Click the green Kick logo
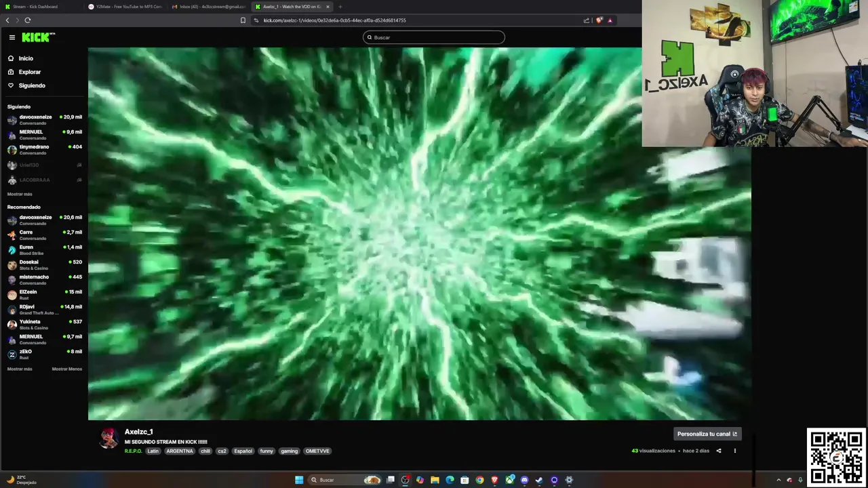This screenshot has height=488, width=868. point(37,37)
